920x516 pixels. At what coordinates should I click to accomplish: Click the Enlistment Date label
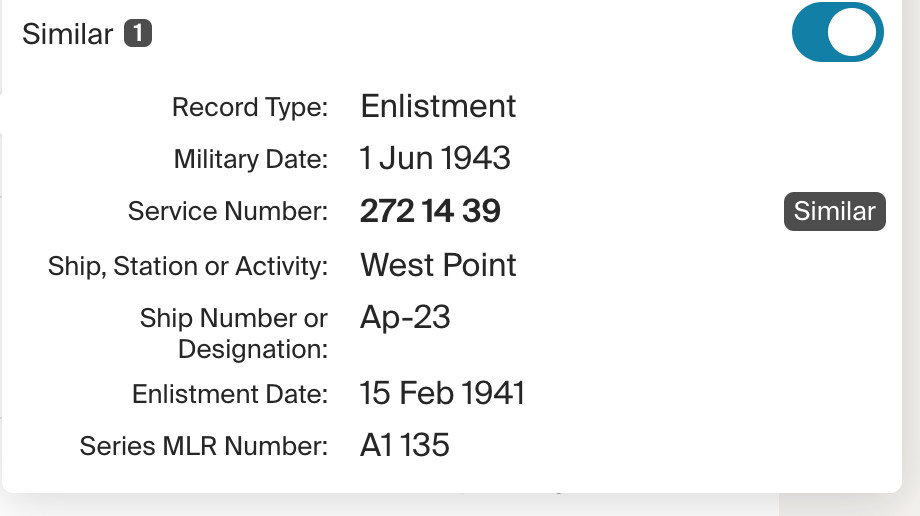click(x=229, y=395)
